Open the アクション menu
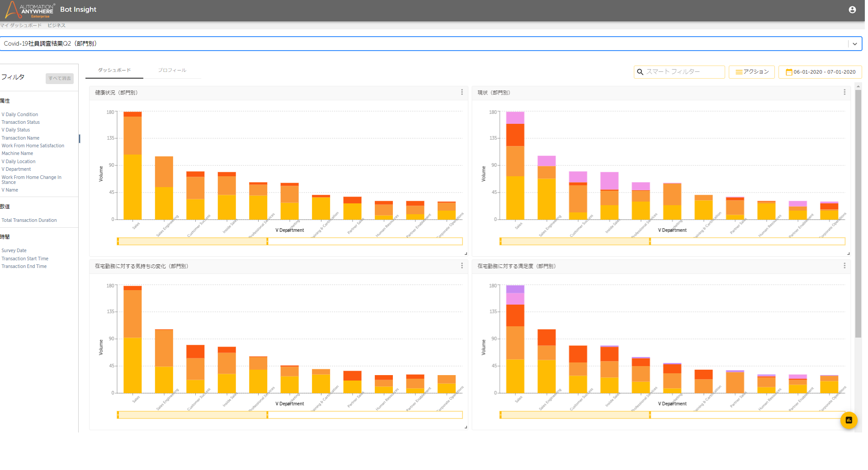Image resolution: width=868 pixels, height=470 pixels. click(x=751, y=72)
